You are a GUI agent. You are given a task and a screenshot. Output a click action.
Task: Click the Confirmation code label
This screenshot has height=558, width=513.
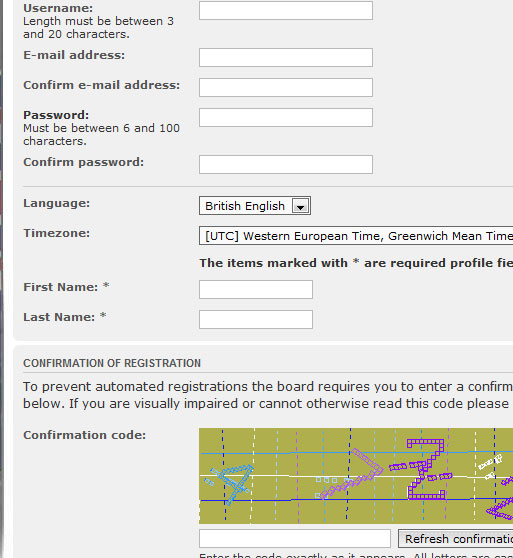point(85,435)
